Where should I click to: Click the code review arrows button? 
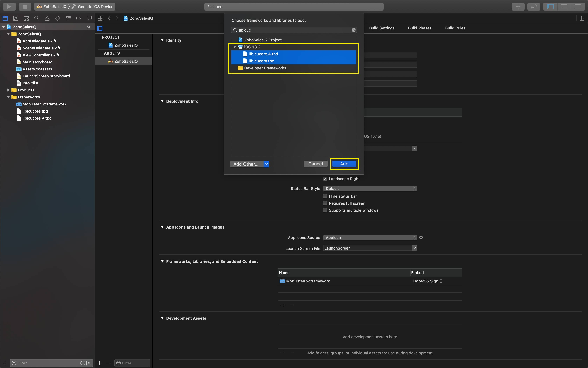(534, 7)
